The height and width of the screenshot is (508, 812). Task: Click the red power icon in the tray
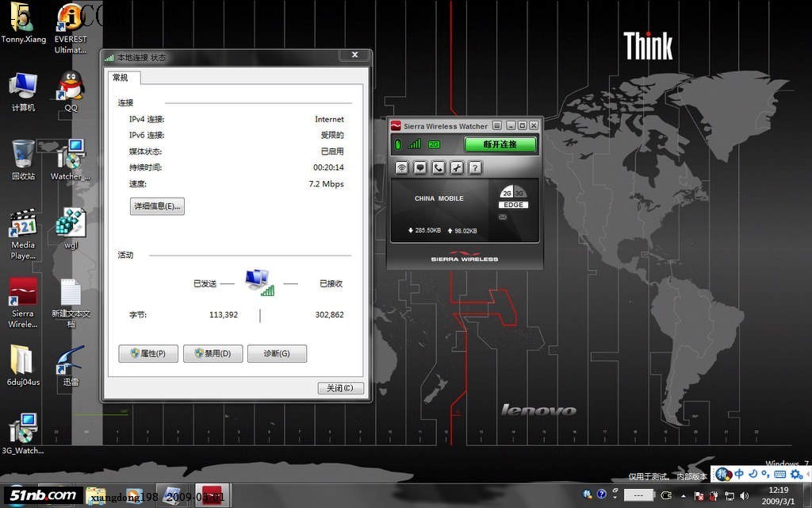(x=714, y=495)
